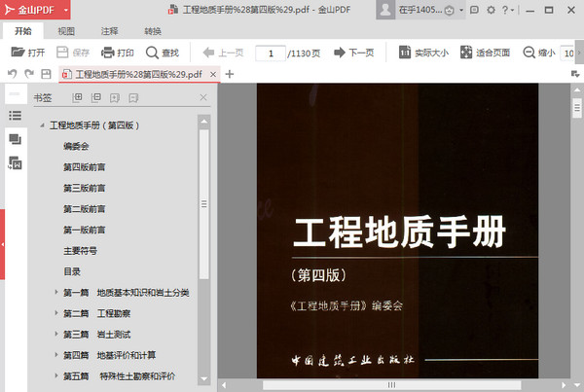Collapse the 工程地质手册（第四版）root bookmark
Image resolution: width=584 pixels, height=392 pixels.
click(42, 125)
